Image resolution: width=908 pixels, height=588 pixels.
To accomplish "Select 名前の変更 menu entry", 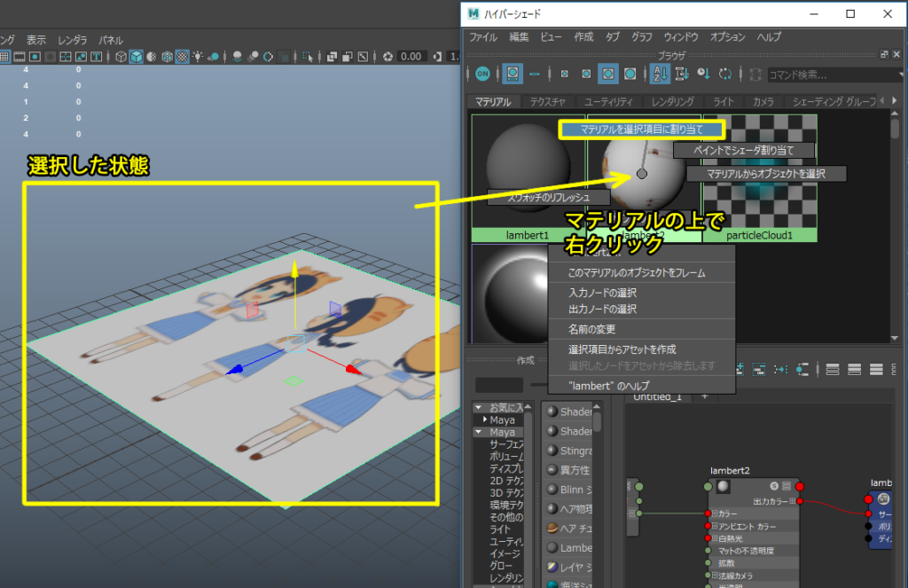I will click(642, 330).
